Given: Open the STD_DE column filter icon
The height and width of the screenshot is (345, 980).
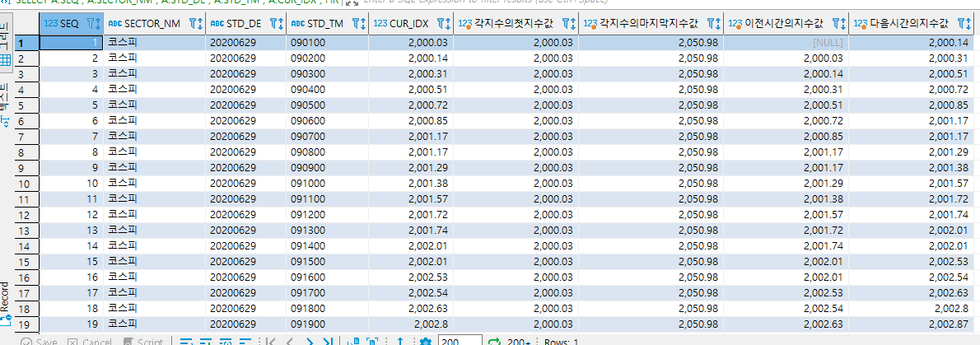Looking at the screenshot, I should click(x=275, y=24).
